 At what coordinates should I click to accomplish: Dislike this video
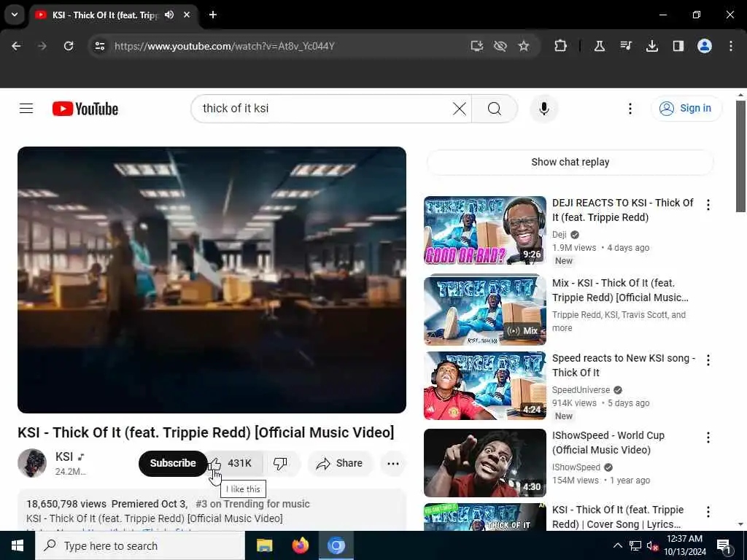tap(281, 463)
